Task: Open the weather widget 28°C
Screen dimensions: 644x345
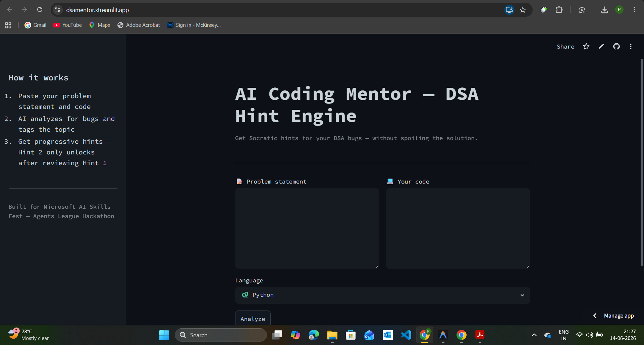Action: point(29,335)
